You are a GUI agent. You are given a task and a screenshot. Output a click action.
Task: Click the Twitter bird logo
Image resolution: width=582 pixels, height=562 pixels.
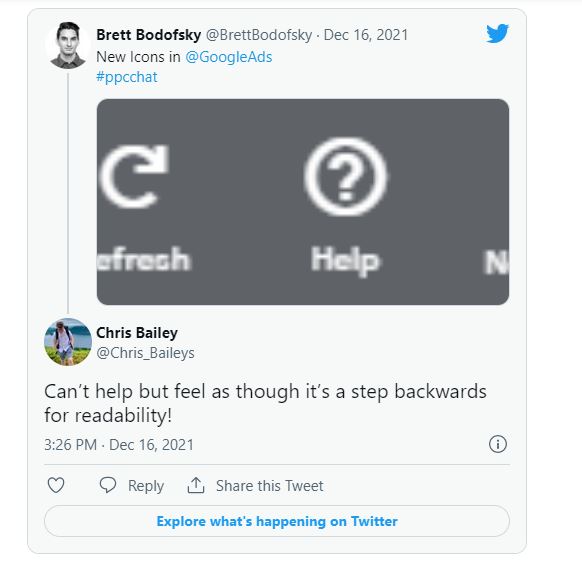pyautogui.click(x=497, y=33)
